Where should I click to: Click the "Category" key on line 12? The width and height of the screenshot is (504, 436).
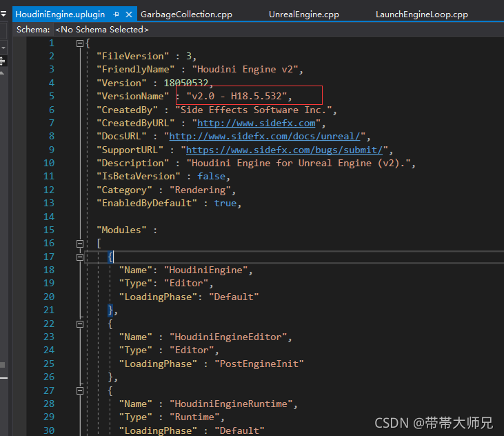coord(124,190)
